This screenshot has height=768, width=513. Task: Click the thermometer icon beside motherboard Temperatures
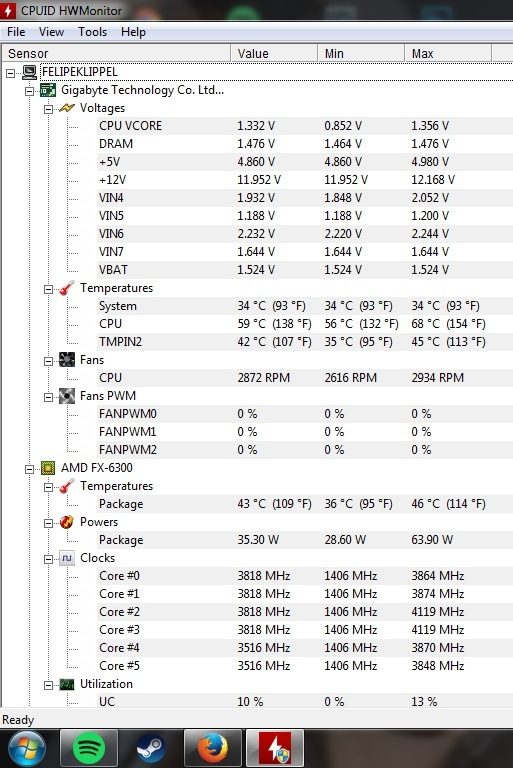pos(67,288)
